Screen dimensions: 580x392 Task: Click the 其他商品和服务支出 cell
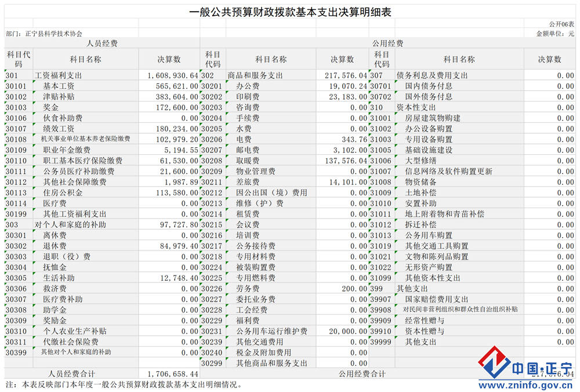[271, 364]
